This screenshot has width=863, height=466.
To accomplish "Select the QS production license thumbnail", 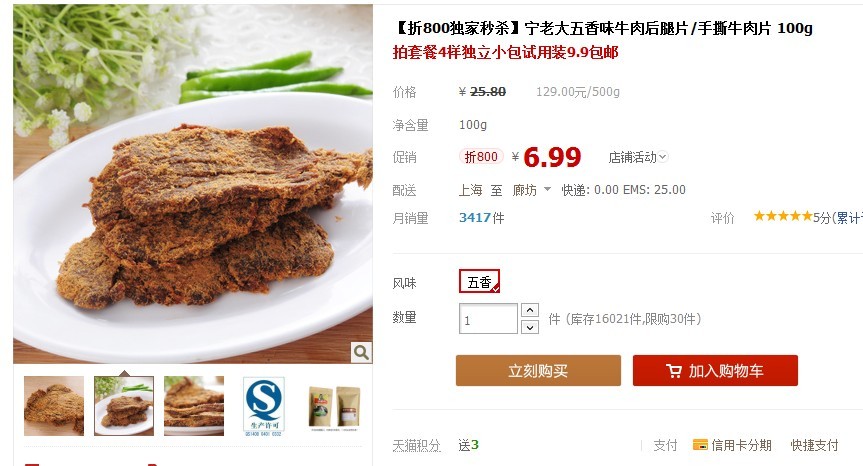I will click(264, 406).
